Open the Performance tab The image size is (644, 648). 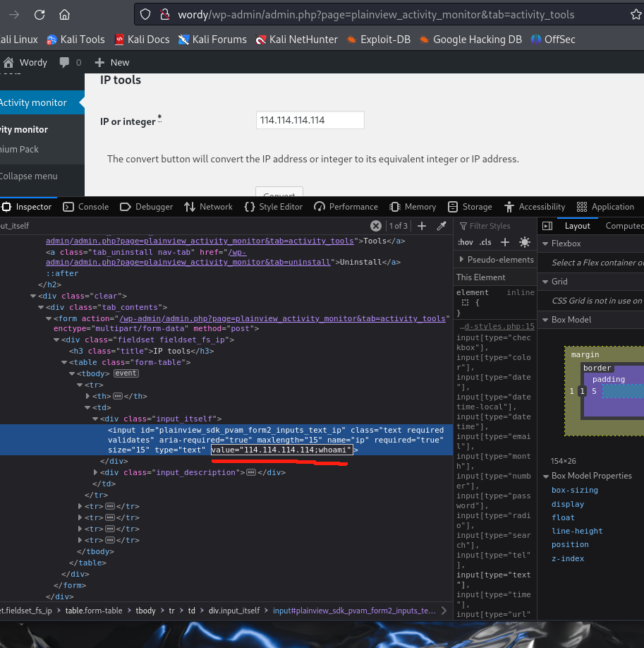point(346,207)
